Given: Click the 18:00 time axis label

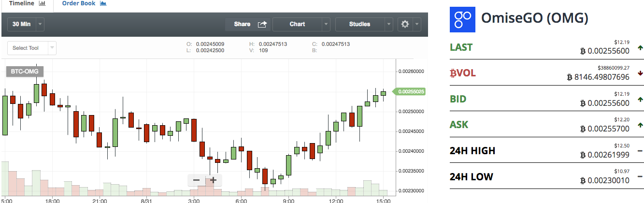Looking at the screenshot, I should [x=52, y=200].
